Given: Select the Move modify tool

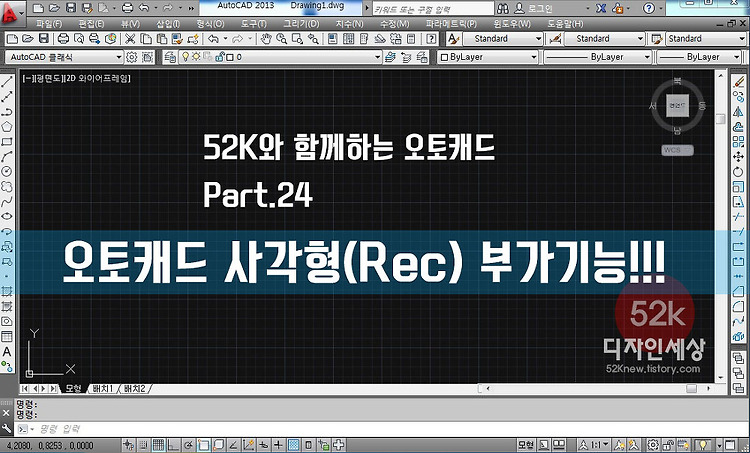Looking at the screenshot, I should 739,156.
